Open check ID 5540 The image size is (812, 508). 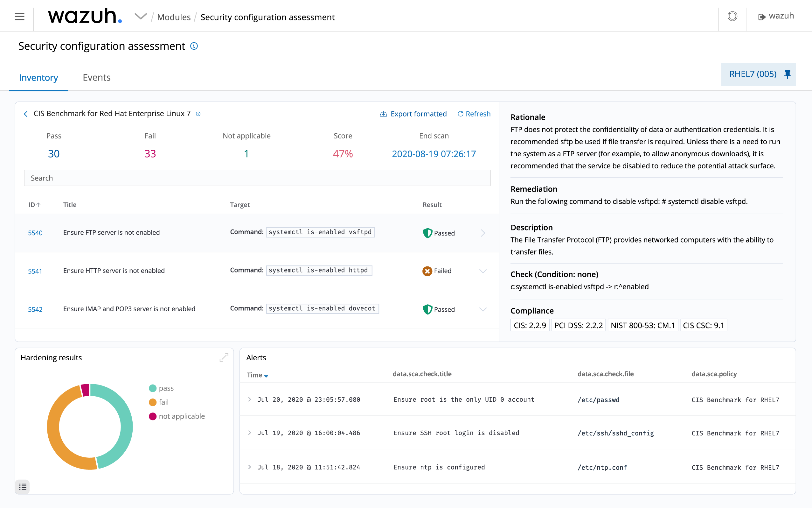click(x=35, y=233)
